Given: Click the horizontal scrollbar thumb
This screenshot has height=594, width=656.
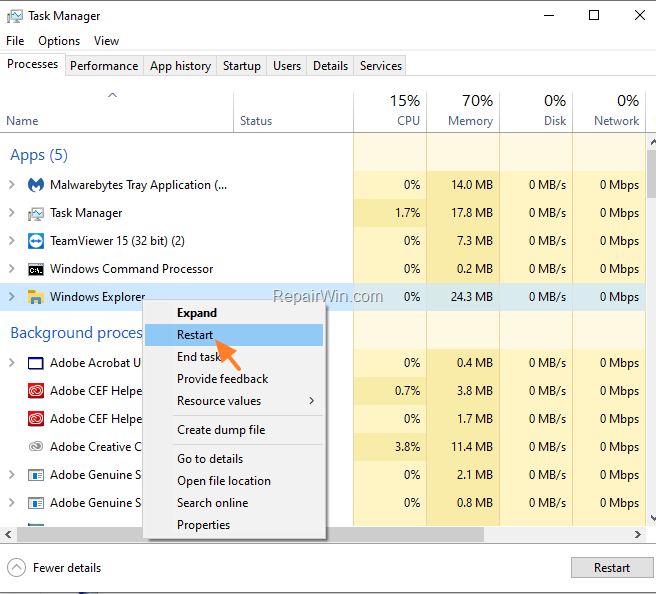Looking at the screenshot, I should (250, 535).
